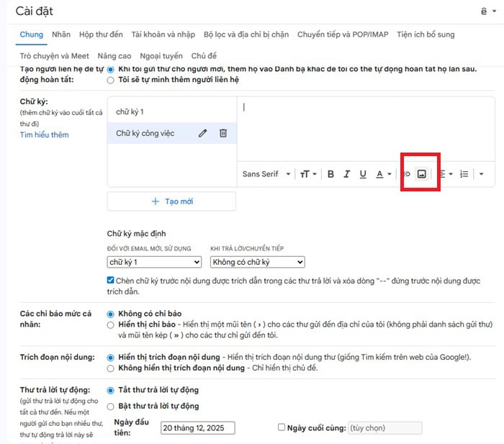Click the Tạo mới signature button

tap(171, 201)
